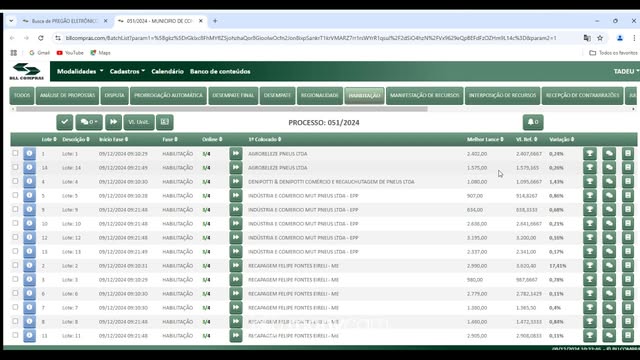Click the info icon for Lote 5
Image resolution: width=640 pixels, height=360 pixels.
pos(29,196)
